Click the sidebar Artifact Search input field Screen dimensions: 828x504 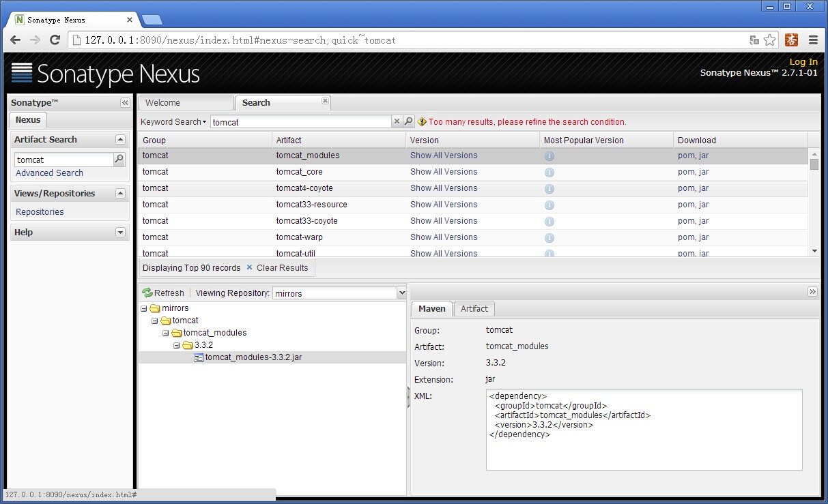(63, 160)
